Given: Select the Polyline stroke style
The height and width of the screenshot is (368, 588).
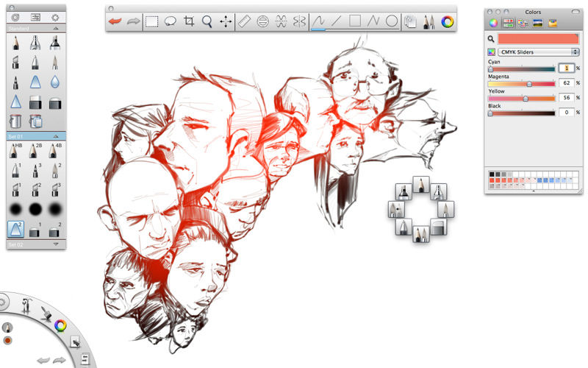Looking at the screenshot, I should pos(373,21).
